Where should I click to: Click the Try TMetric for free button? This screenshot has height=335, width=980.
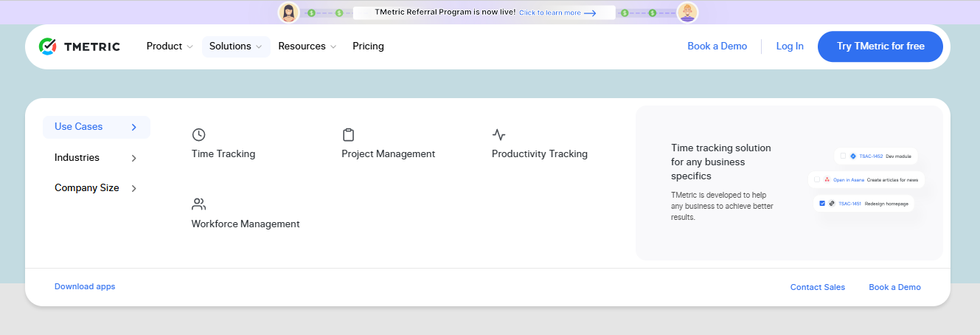880,46
